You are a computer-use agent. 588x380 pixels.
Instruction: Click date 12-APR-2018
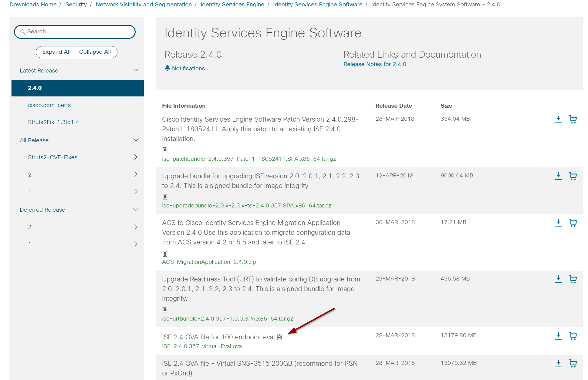pos(394,176)
